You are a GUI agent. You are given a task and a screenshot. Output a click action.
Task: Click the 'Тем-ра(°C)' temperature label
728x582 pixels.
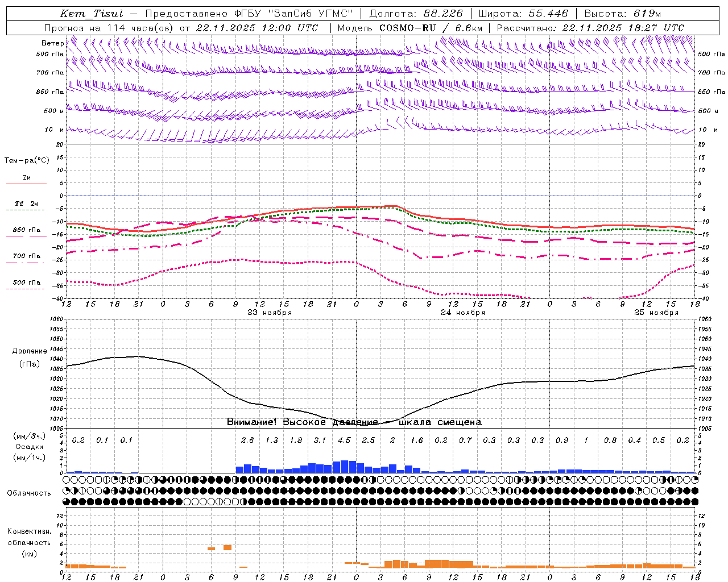click(27, 161)
